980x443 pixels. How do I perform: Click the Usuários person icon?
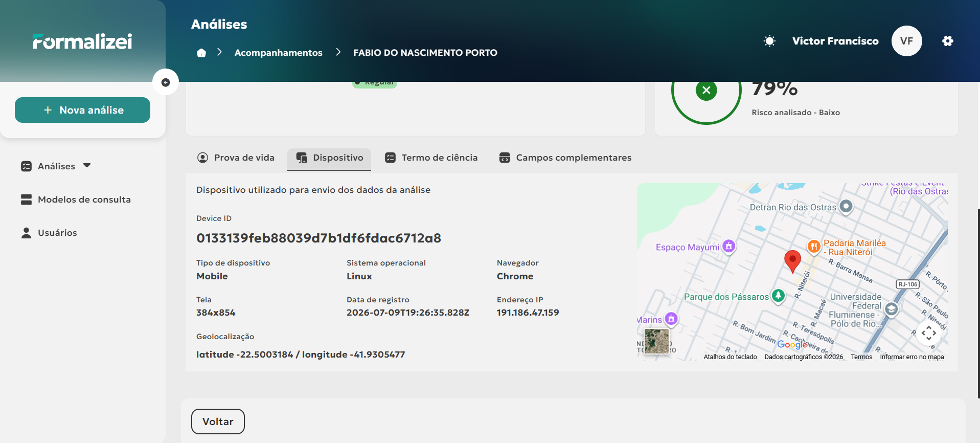(x=26, y=233)
